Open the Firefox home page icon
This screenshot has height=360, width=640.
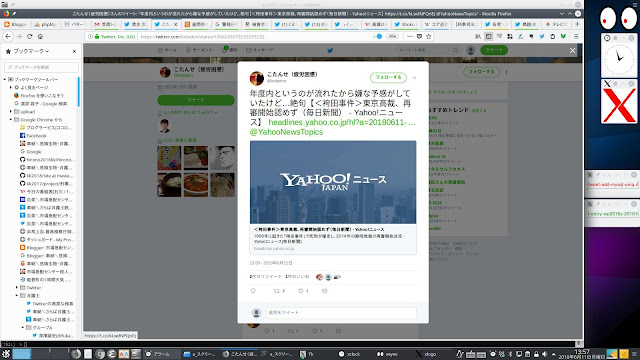pyautogui.click(x=40, y=36)
